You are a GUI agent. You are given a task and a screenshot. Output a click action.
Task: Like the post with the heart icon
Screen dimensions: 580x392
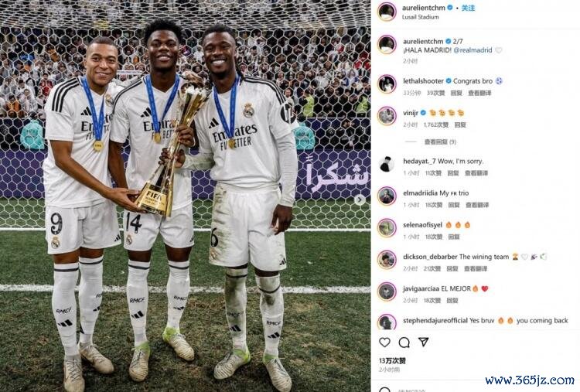coord(384,342)
